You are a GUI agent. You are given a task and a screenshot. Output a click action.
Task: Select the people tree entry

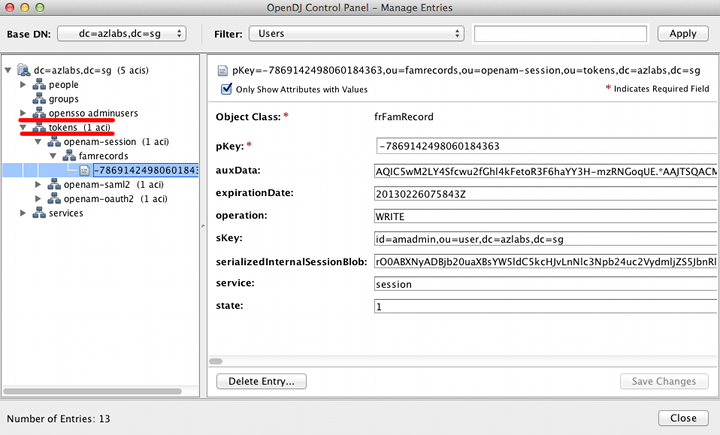tap(63, 85)
